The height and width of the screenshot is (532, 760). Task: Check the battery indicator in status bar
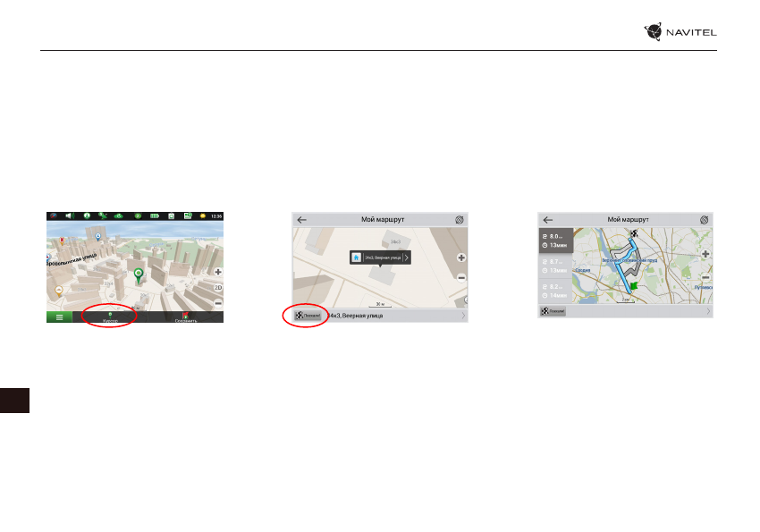tap(154, 216)
